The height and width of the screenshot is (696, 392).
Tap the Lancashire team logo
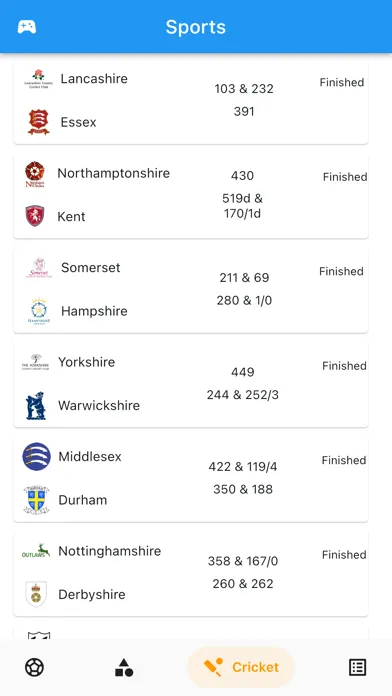(x=39, y=79)
